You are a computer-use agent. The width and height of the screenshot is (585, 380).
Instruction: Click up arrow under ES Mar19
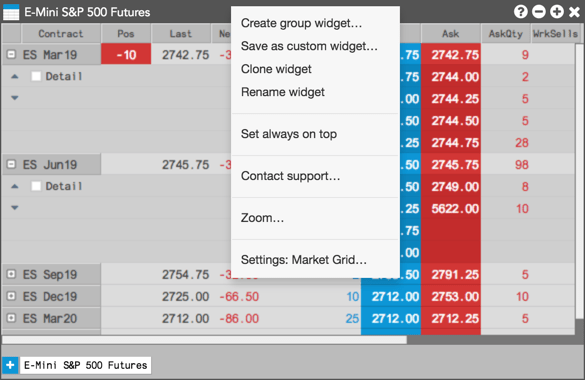[x=15, y=76]
